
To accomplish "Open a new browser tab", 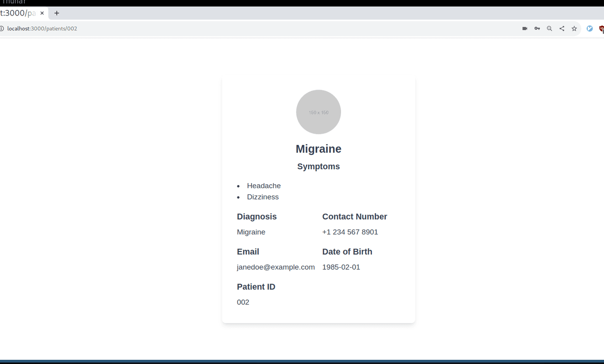I will (57, 13).
